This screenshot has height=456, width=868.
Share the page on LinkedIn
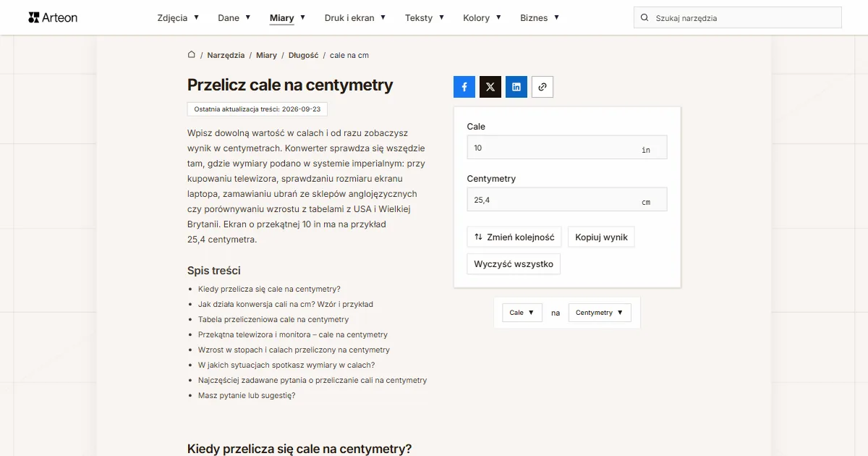tap(516, 87)
